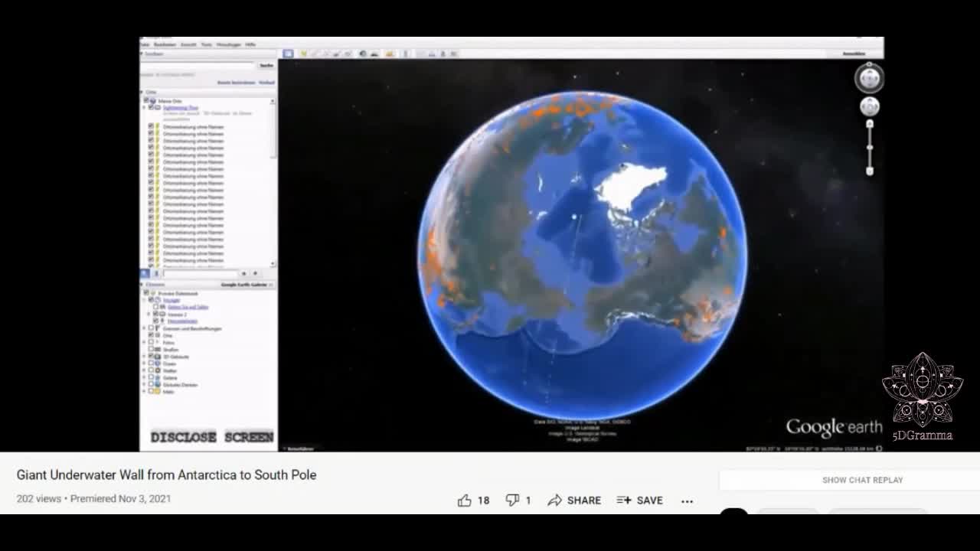Open the Bearbeiten menu

click(165, 44)
